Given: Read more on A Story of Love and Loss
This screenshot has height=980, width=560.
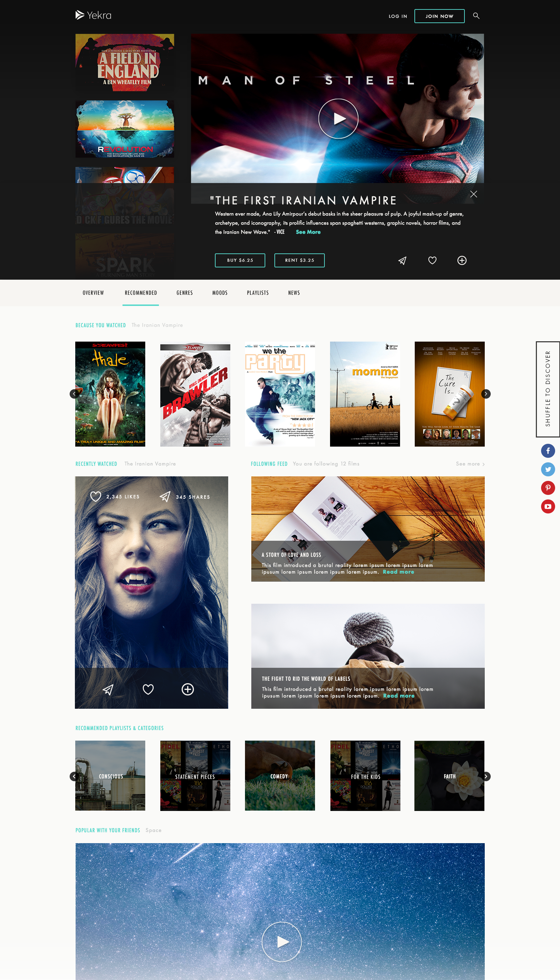Looking at the screenshot, I should point(398,572).
